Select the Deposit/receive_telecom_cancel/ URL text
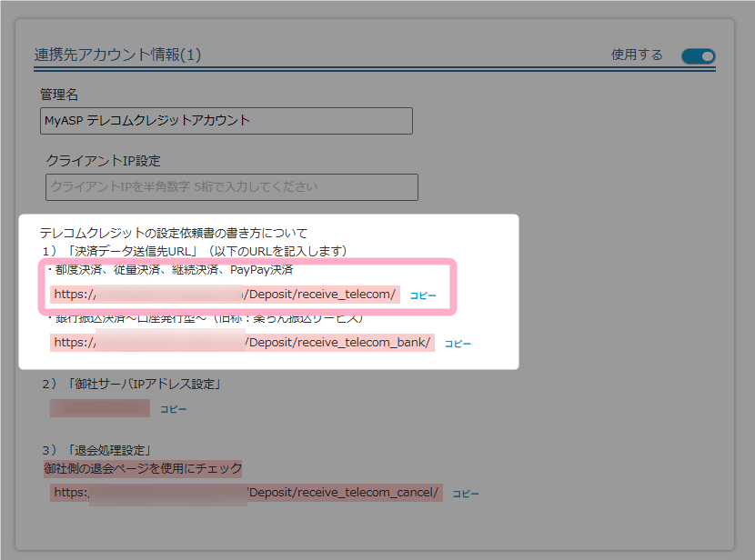 [x=247, y=493]
